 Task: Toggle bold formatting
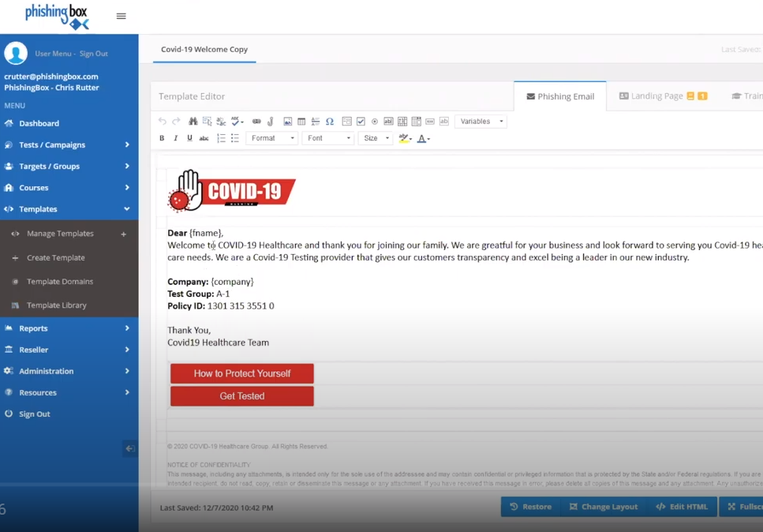click(x=162, y=137)
